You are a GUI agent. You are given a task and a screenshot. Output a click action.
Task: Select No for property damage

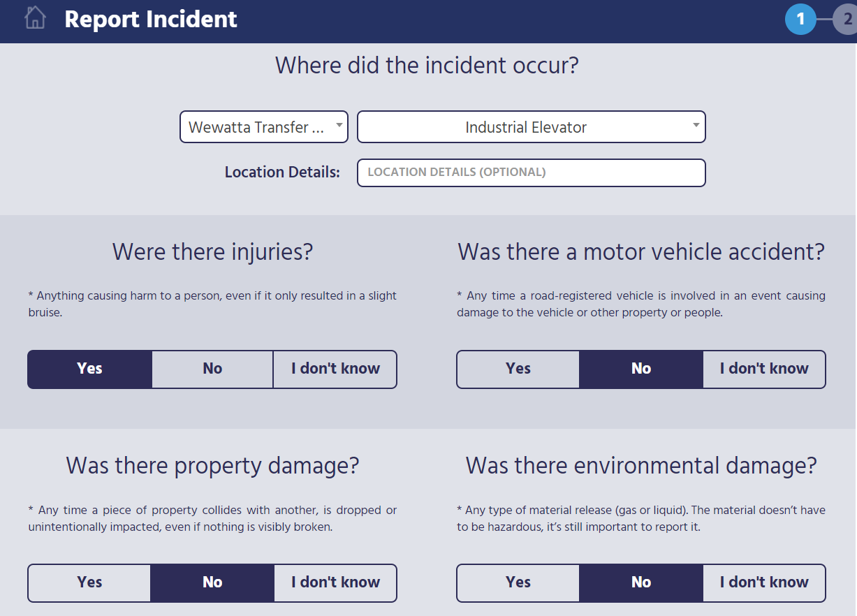pyautogui.click(x=212, y=582)
